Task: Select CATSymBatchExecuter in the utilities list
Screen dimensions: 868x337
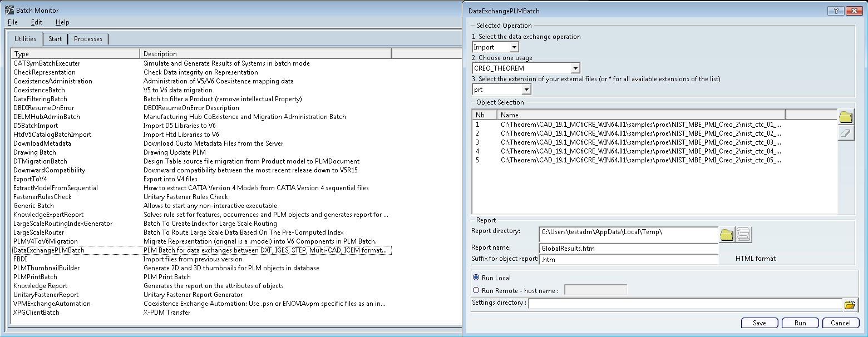Action: [x=47, y=63]
